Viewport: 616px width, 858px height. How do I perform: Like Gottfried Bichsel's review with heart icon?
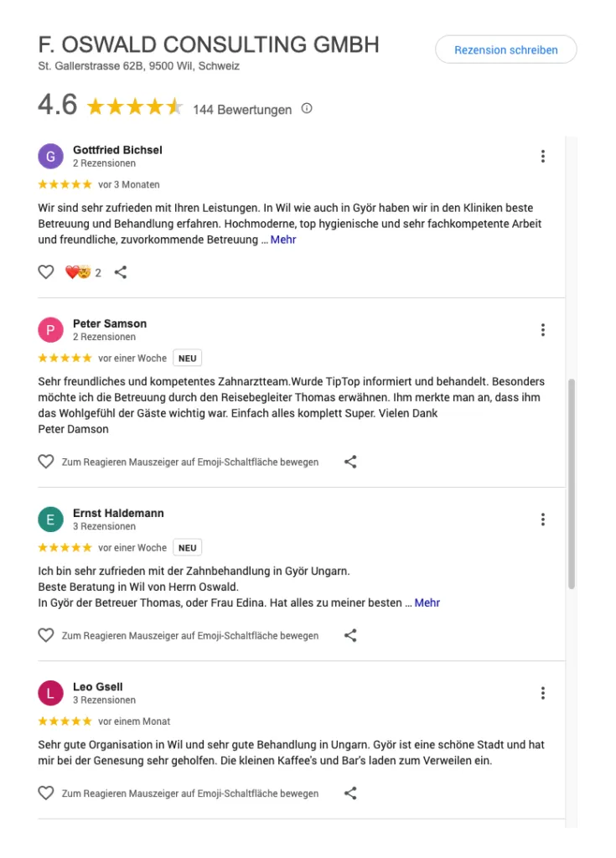click(46, 272)
